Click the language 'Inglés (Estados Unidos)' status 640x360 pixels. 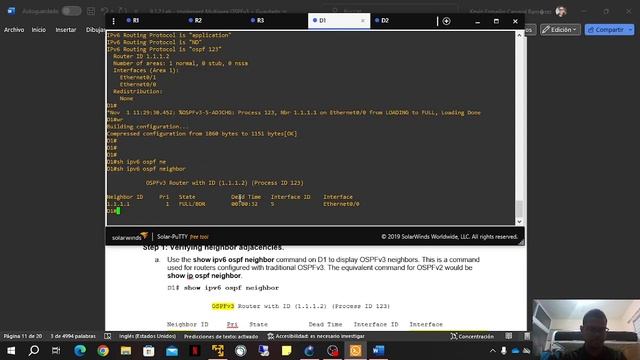(147, 336)
